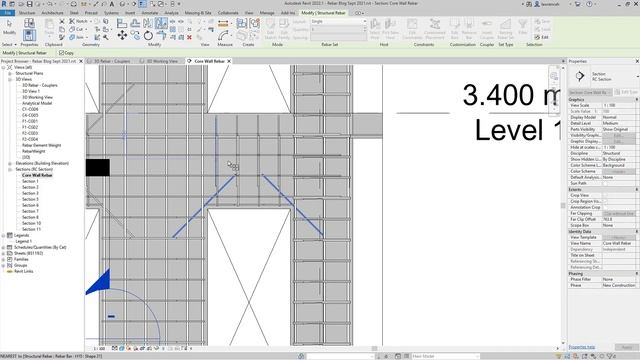Close the Core Wall Rebar view tab
Image resolution: width=640 pixels, height=360 pixels.
click(229, 61)
